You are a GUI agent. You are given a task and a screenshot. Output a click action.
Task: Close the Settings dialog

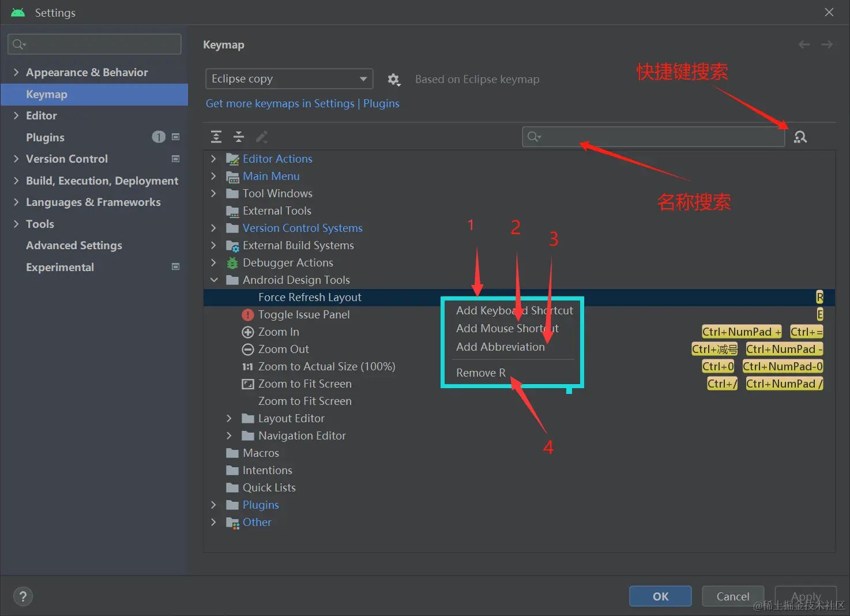click(829, 12)
